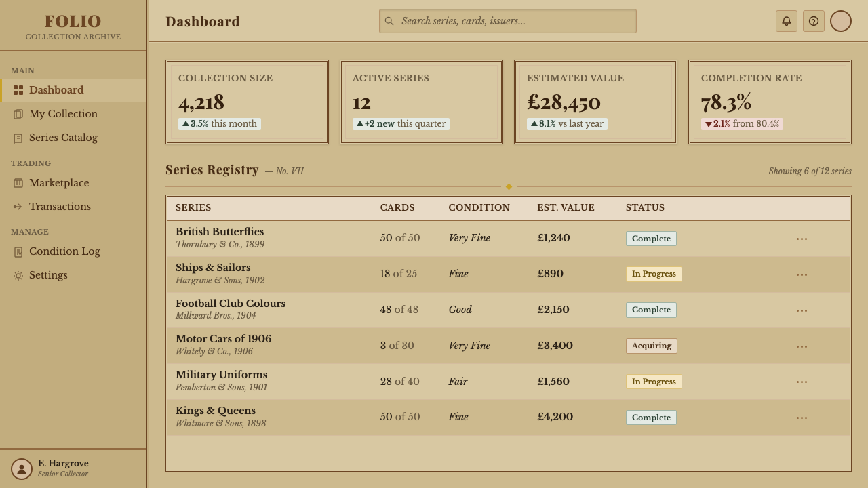This screenshot has height=488, width=868.
Task: Open the Collection Size stat card
Action: [247, 102]
